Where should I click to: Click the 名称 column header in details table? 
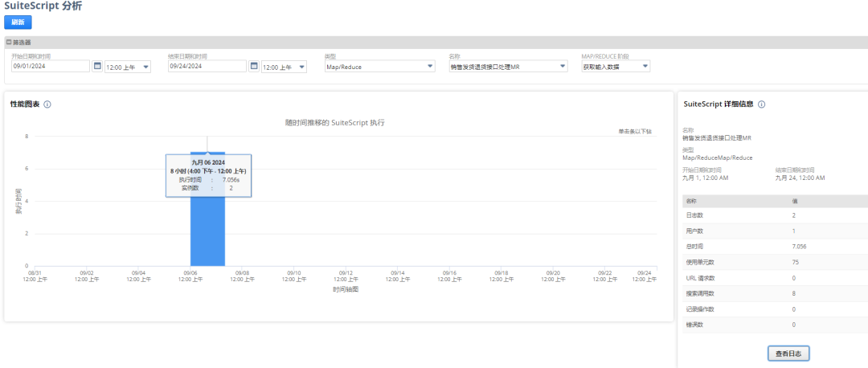[x=691, y=201]
